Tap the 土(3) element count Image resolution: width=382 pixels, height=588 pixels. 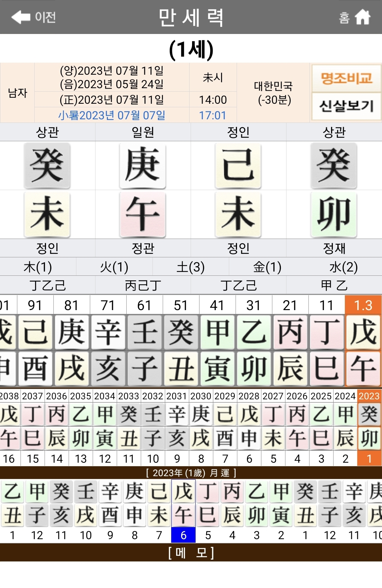tap(191, 267)
